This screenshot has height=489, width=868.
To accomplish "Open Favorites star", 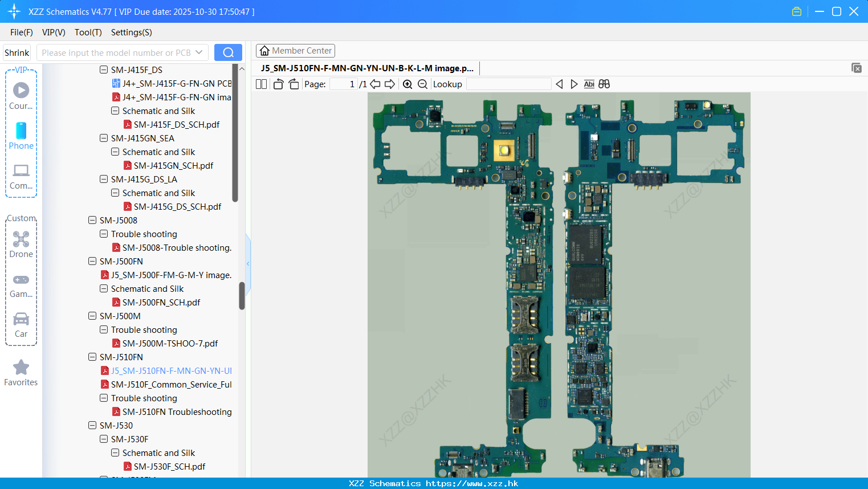I will [x=21, y=373].
